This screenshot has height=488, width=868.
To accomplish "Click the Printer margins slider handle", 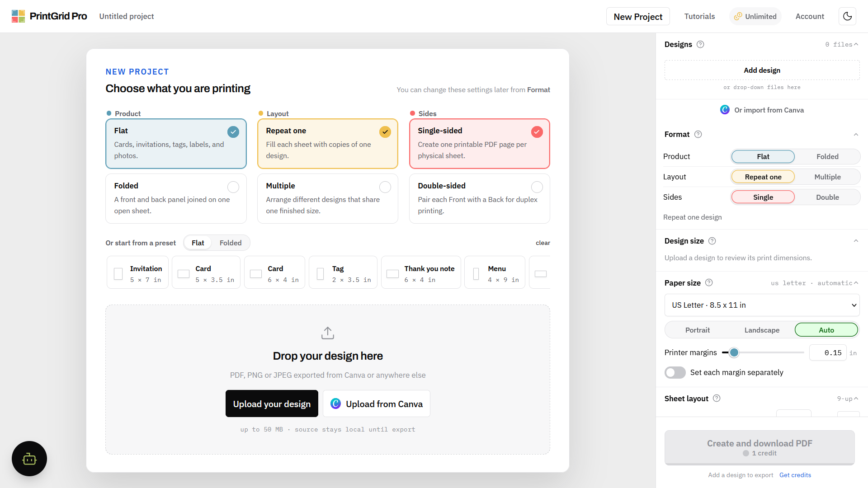I will [734, 352].
